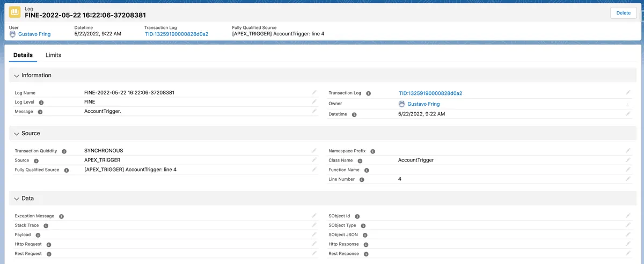The image size is (644, 264).
Task: Edit the Http Request pencil icon
Action: coord(314,244)
